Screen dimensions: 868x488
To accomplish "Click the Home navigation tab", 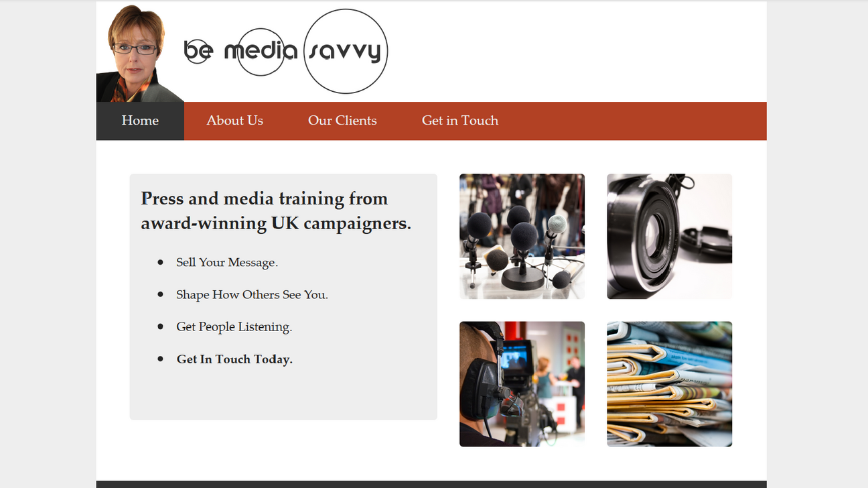I will coord(140,121).
